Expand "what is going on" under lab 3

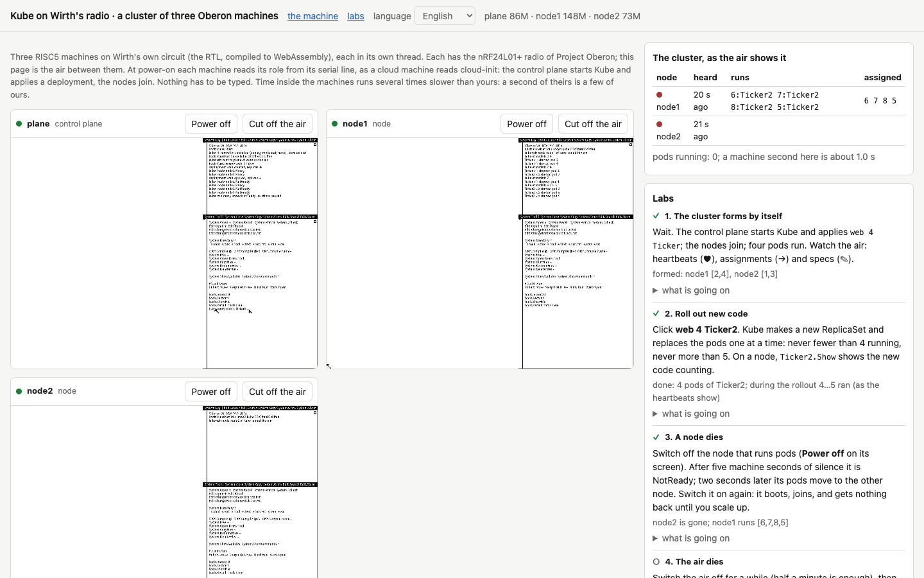(x=691, y=538)
